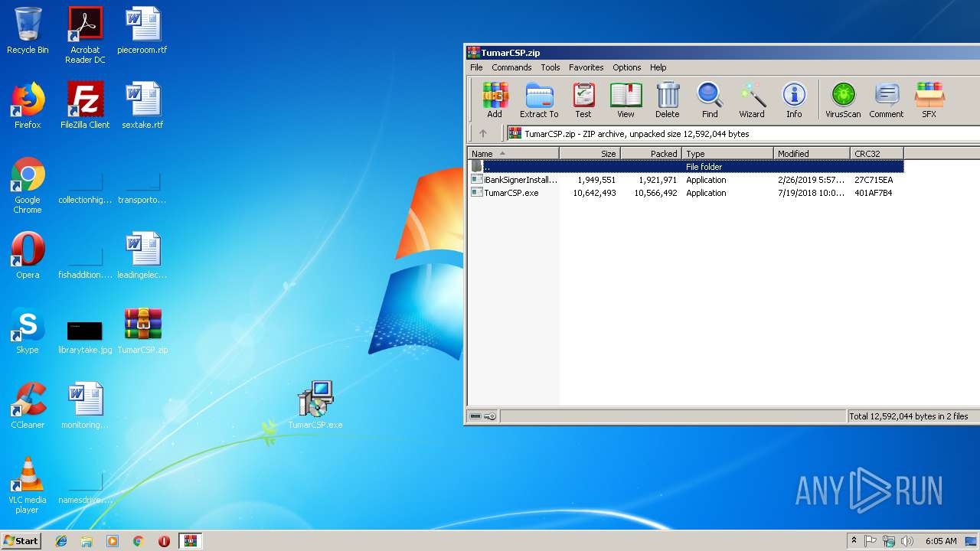The width and height of the screenshot is (980, 551).
Task: Select the CCleaner desktop shortcut
Action: click(x=28, y=406)
